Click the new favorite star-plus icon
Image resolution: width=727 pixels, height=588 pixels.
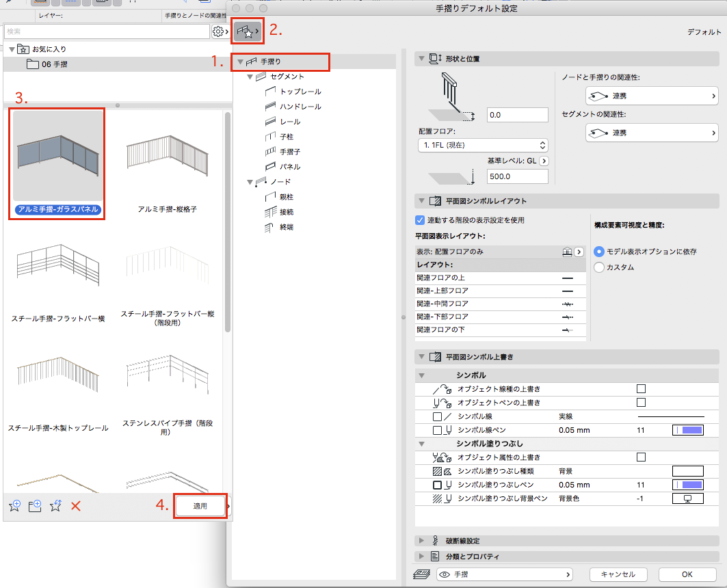tap(14, 506)
